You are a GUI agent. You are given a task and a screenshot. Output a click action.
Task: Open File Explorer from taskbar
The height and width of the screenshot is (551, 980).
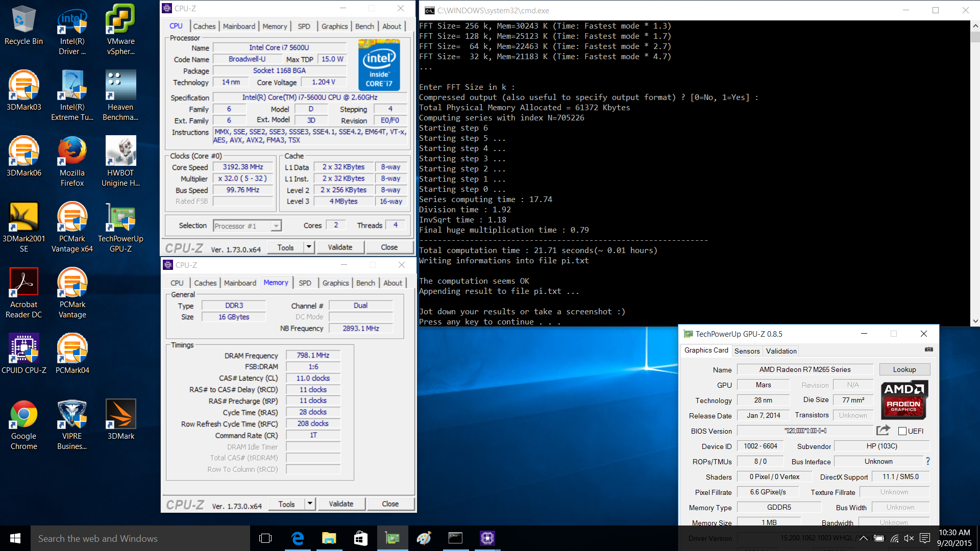329,538
